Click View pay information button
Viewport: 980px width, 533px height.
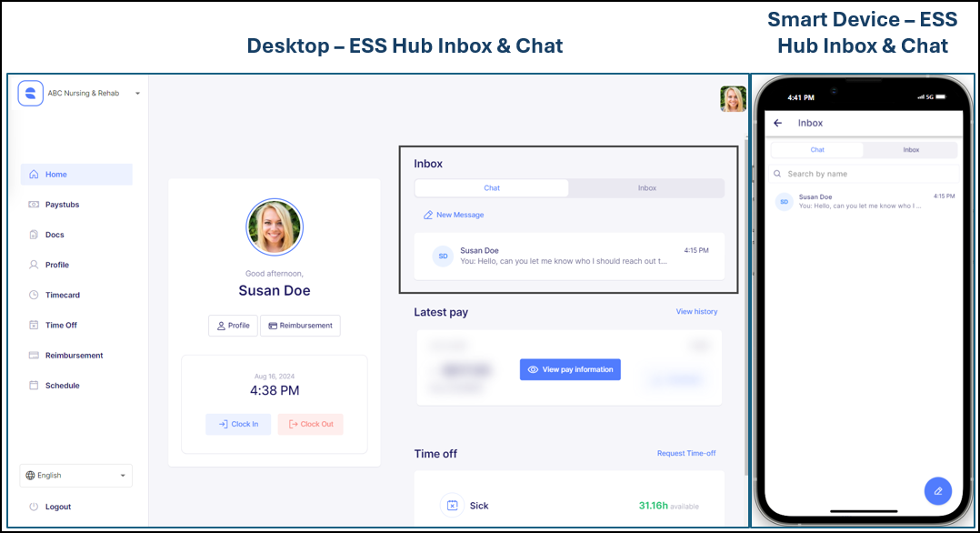click(x=570, y=368)
